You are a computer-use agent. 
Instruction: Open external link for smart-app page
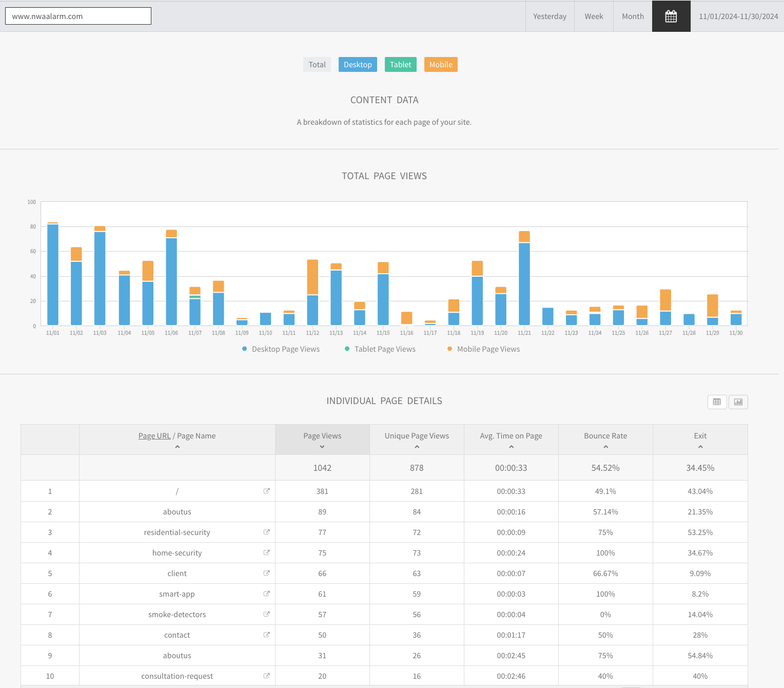point(266,594)
